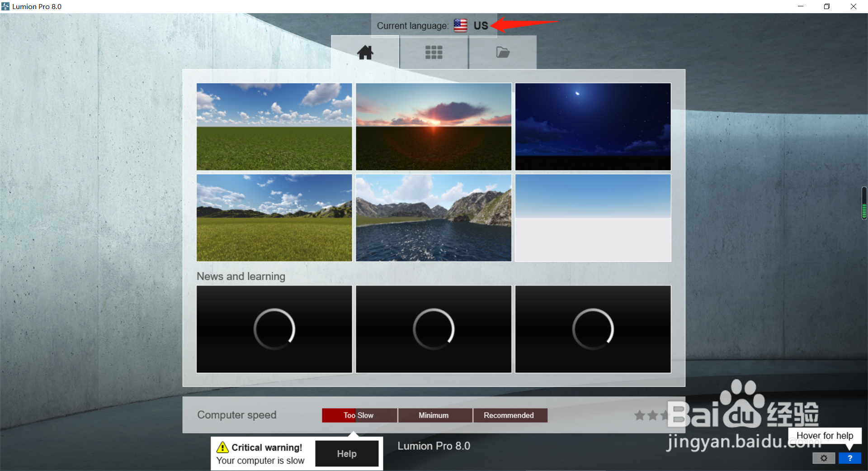
Task: Minimize the Lumion Pro window
Action: (x=801, y=6)
